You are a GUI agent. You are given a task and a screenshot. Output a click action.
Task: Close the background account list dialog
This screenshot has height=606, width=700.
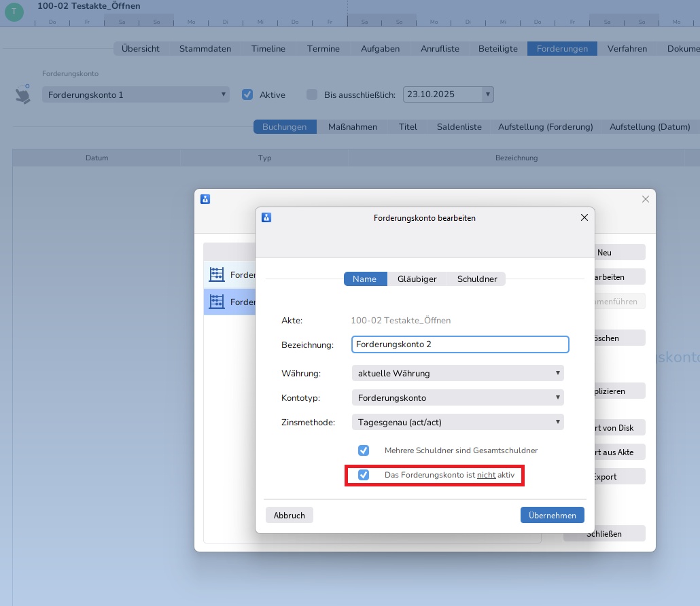tap(645, 199)
